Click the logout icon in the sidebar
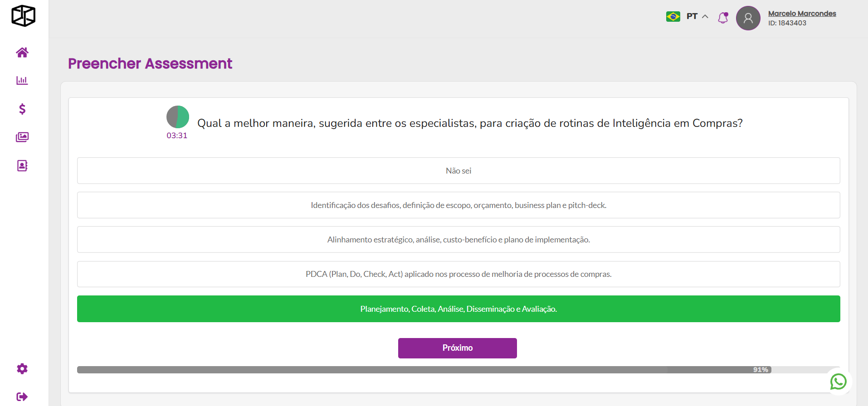This screenshot has width=868, height=406. (x=22, y=397)
